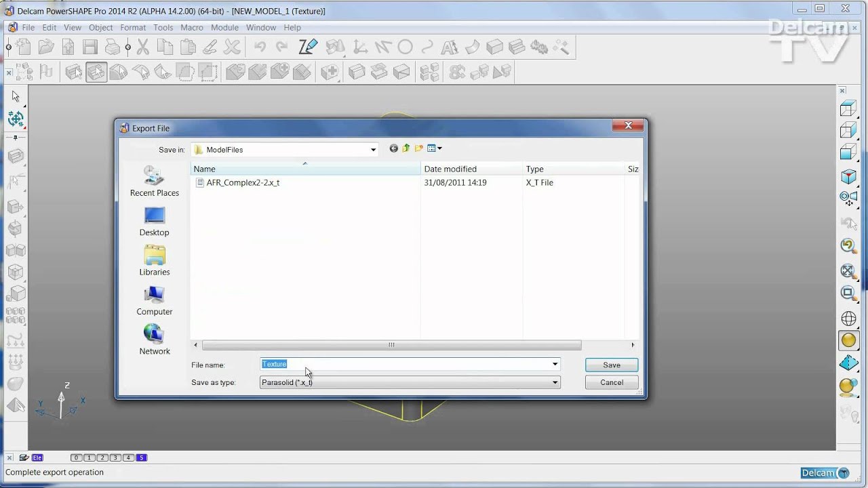Select the text annotation A tool
Screen dimensions: 868x488
point(449,47)
